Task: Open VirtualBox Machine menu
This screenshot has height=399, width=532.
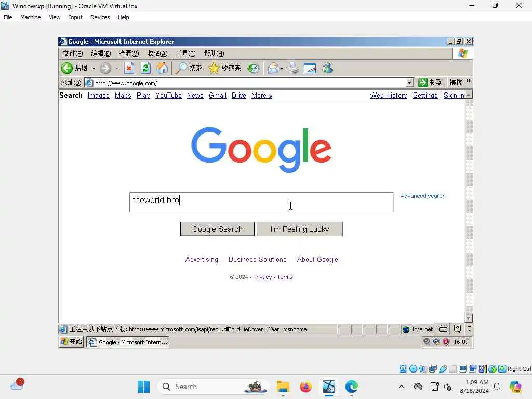Action: coord(30,17)
